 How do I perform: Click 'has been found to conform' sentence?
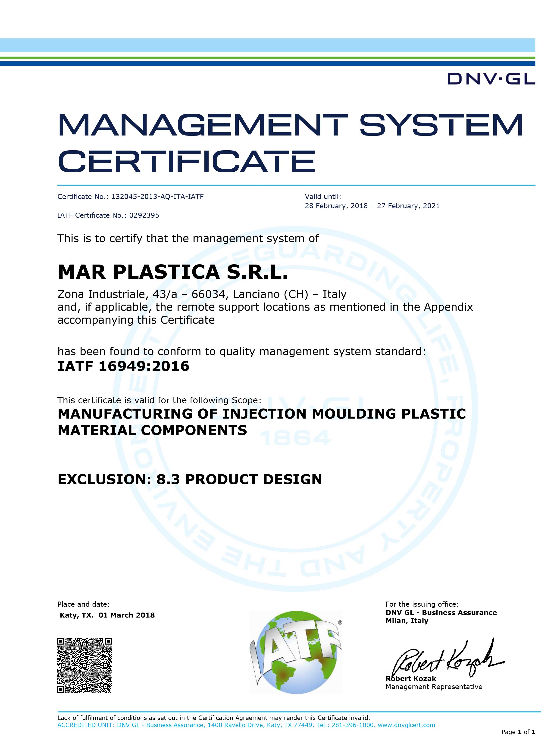(242, 351)
